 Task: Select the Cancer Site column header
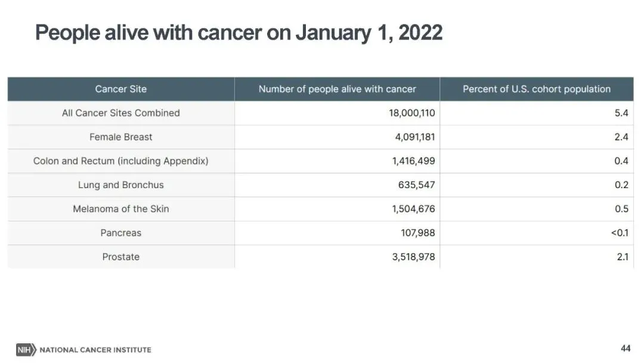[x=120, y=89]
